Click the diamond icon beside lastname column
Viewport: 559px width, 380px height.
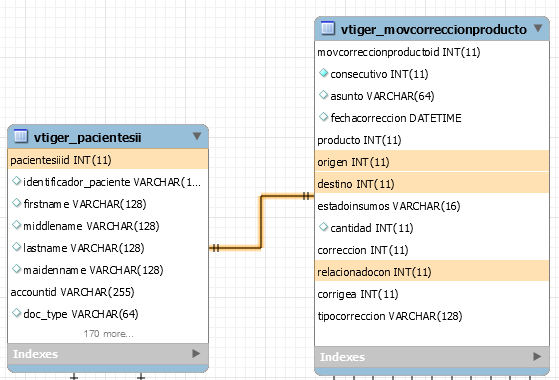click(x=16, y=247)
